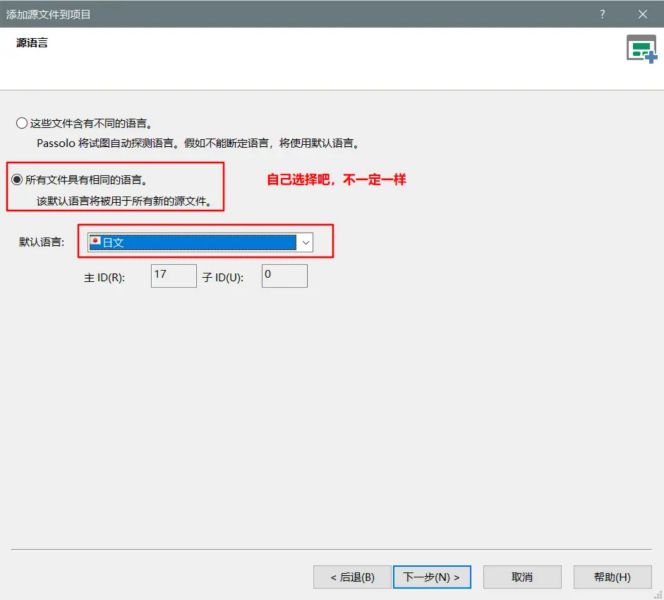
Task: Click the 默认语言 label
Action: click(x=41, y=242)
